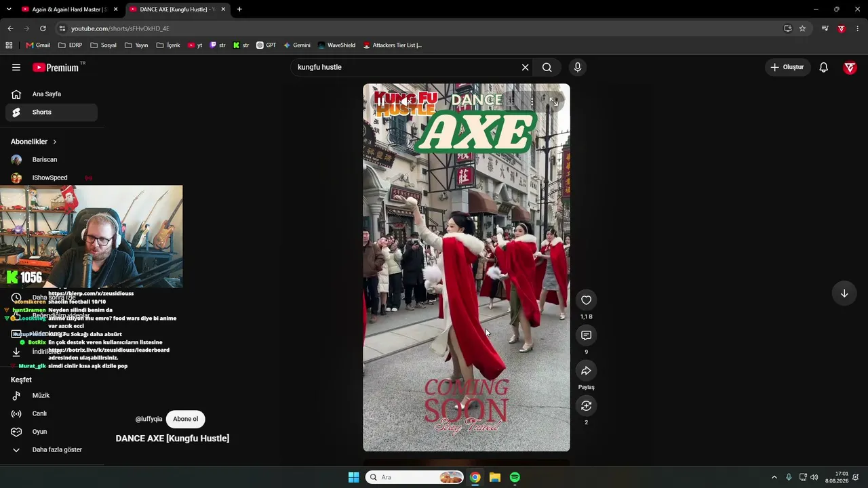Click the Windows Start button
Screen dimensions: 868x488
(353, 477)
